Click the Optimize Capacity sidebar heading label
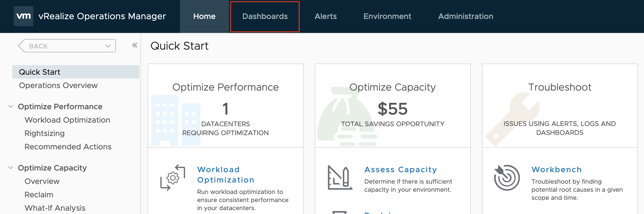Screen dimensions: 644x214 click(52, 168)
